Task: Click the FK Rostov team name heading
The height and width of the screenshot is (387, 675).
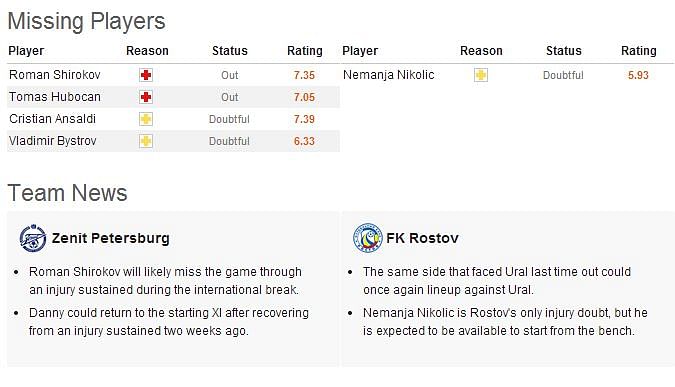Action: coord(422,238)
